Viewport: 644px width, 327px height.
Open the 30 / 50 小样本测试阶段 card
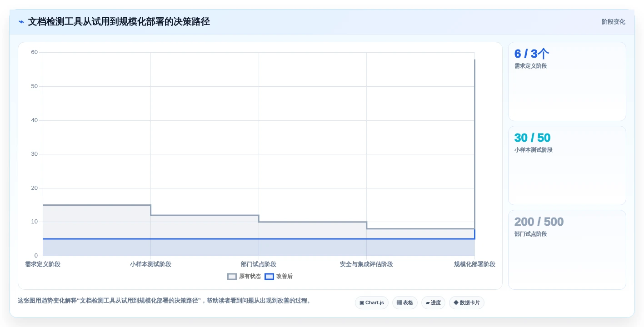click(567, 166)
